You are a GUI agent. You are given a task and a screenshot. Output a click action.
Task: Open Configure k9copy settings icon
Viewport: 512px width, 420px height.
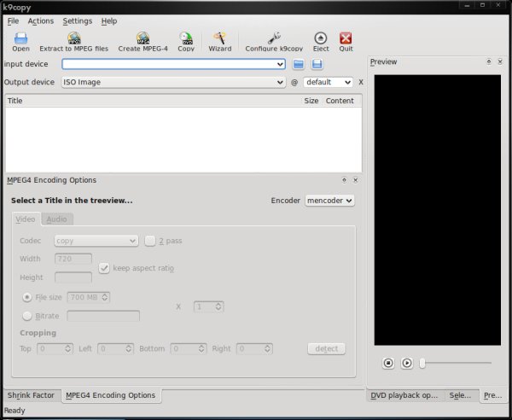[x=273, y=42]
